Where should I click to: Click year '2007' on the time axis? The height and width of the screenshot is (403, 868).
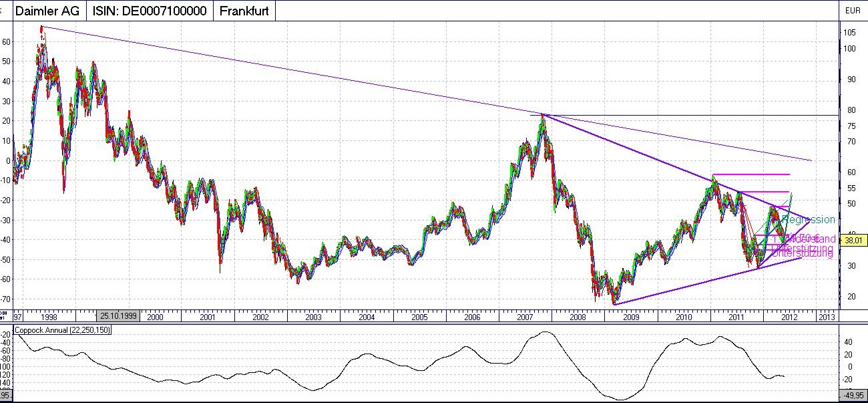click(x=525, y=317)
